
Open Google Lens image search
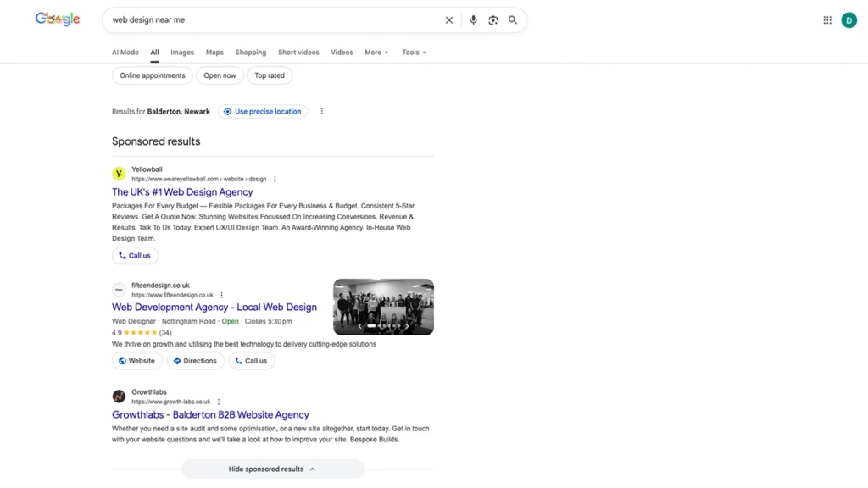tap(492, 19)
